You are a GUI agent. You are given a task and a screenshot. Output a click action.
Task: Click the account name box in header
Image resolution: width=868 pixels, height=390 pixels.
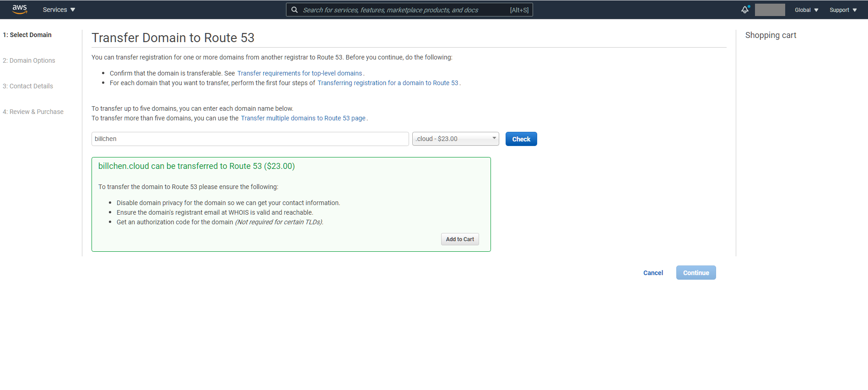(770, 10)
